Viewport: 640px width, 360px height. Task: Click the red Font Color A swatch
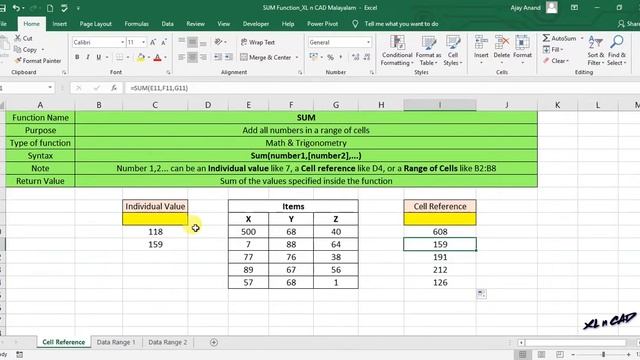pos(158,57)
